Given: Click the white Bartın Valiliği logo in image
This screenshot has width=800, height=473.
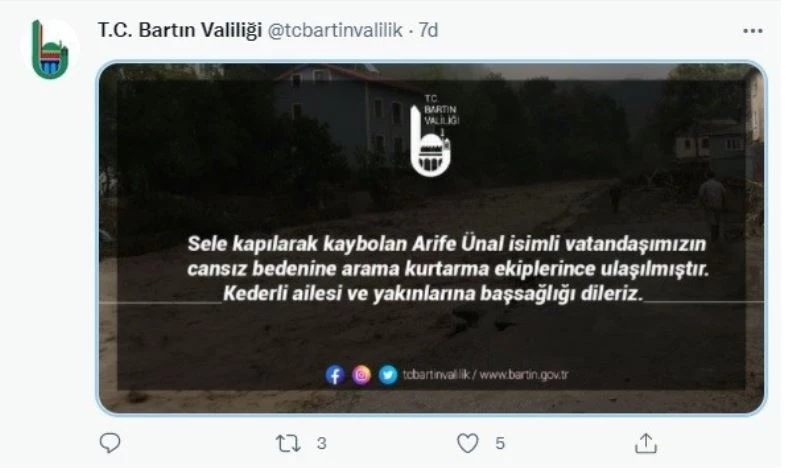Looking at the screenshot, I should tap(435, 135).
